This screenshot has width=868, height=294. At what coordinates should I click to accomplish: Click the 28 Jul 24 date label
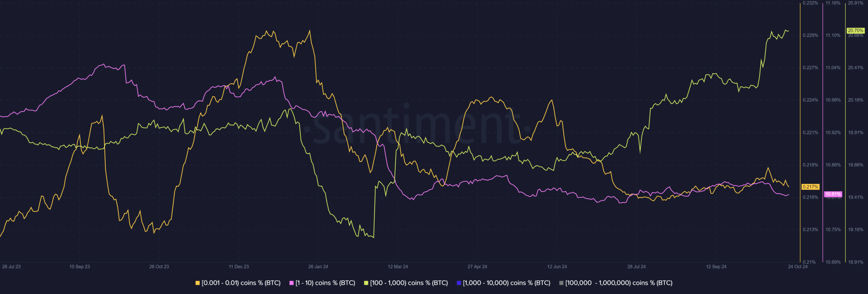click(636, 267)
